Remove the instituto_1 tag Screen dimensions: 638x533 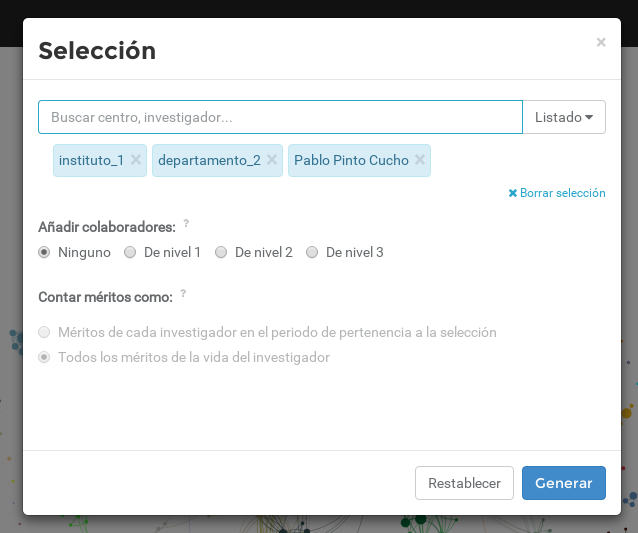(x=136, y=160)
